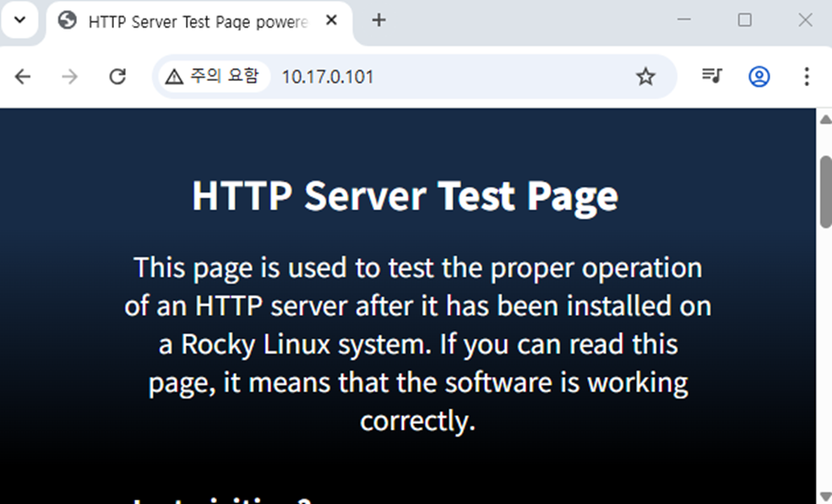Click the scrollbar down arrow
Screen dimensions: 832x504
coord(825,496)
